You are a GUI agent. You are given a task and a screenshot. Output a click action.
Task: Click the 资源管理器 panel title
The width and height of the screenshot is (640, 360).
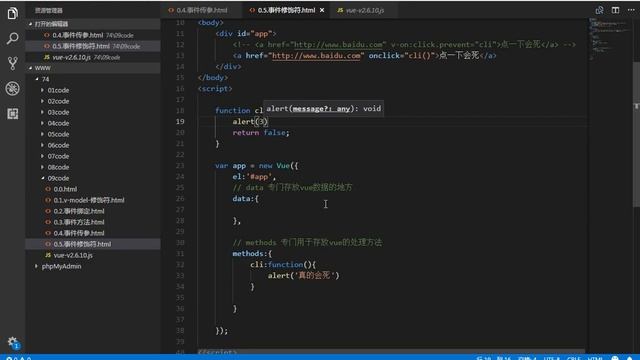(x=49, y=11)
